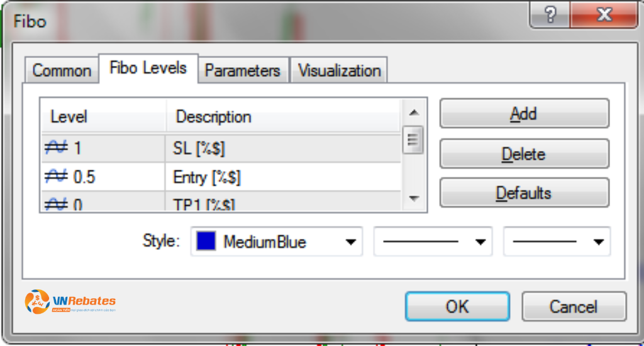This screenshot has height=346, width=644.
Task: Open the line width dropdown
Action: [x=557, y=242]
